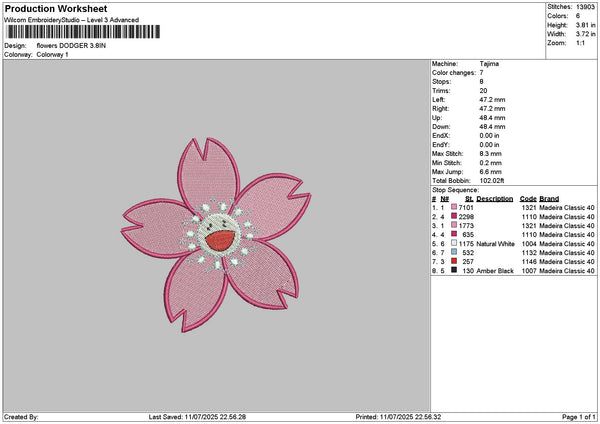This screenshot has width=600, height=424.
Task: Click the Production Worksheet title
Action: pyautogui.click(x=54, y=9)
